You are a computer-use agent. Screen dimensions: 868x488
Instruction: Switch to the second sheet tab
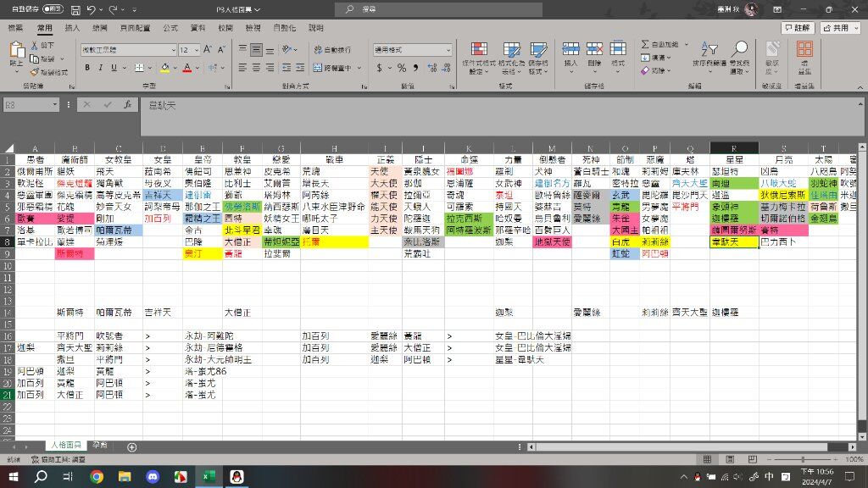[x=100, y=446]
